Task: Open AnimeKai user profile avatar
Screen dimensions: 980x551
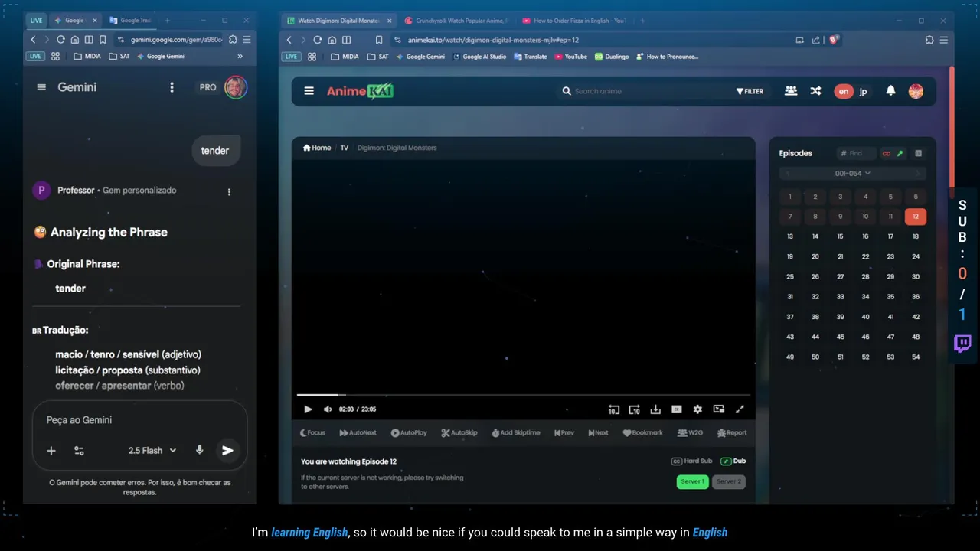Action: [x=916, y=91]
